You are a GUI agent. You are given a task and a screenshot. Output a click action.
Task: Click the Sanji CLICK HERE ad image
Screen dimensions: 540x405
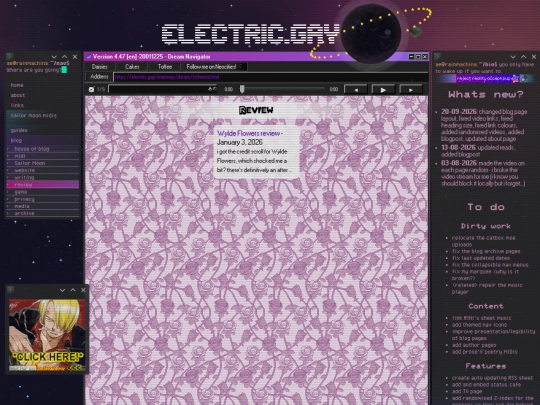pos(47,335)
